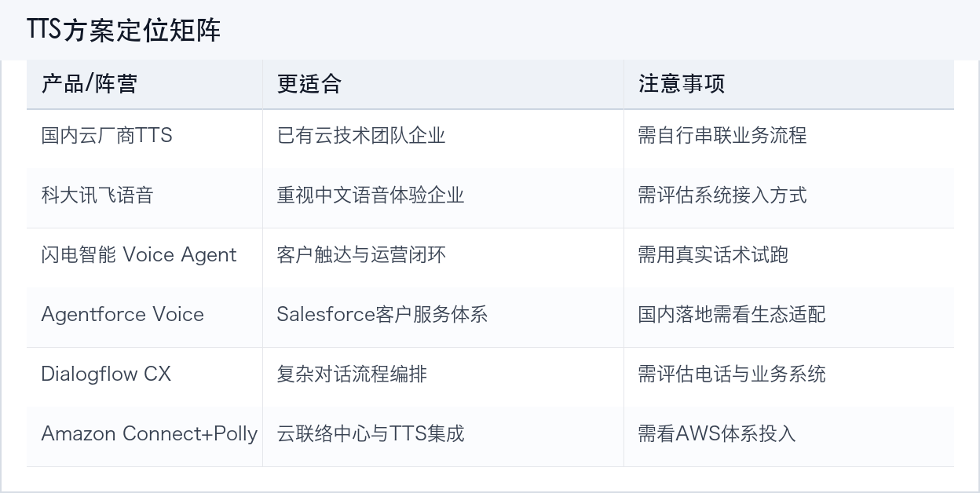
Task: Click the 需看AWS体系投入 note
Action: 717,434
